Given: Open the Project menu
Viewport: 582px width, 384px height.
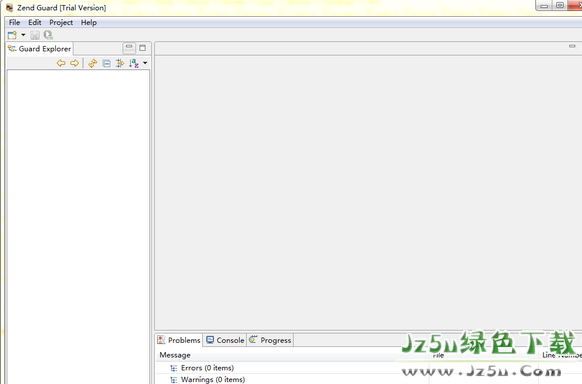Looking at the screenshot, I should pyautogui.click(x=61, y=23).
